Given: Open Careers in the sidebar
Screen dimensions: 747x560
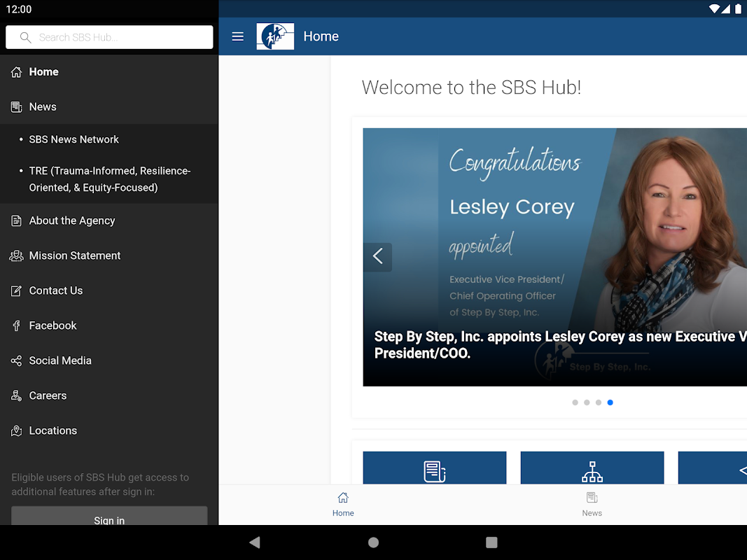Looking at the screenshot, I should pos(109,395).
